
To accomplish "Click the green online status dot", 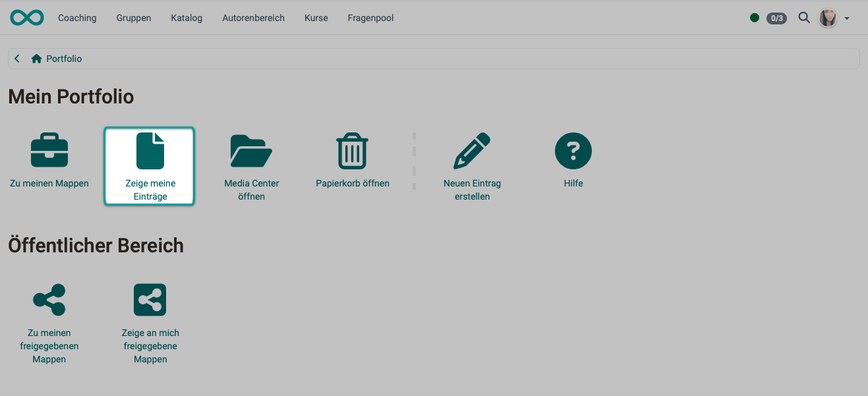I will tap(755, 18).
